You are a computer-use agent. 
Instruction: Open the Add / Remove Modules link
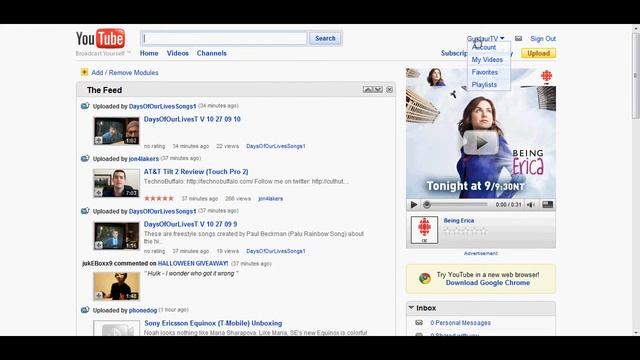[124, 73]
